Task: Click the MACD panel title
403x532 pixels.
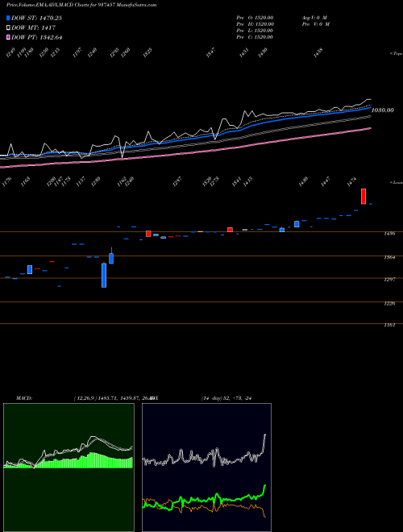Action: click(24, 397)
